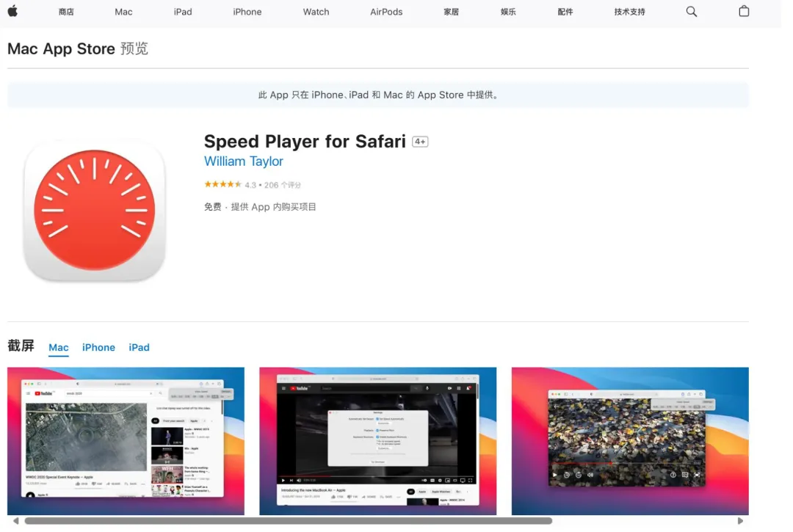Switch to the Mac screenshots tab
Screen dimensions: 793x532
(x=59, y=348)
